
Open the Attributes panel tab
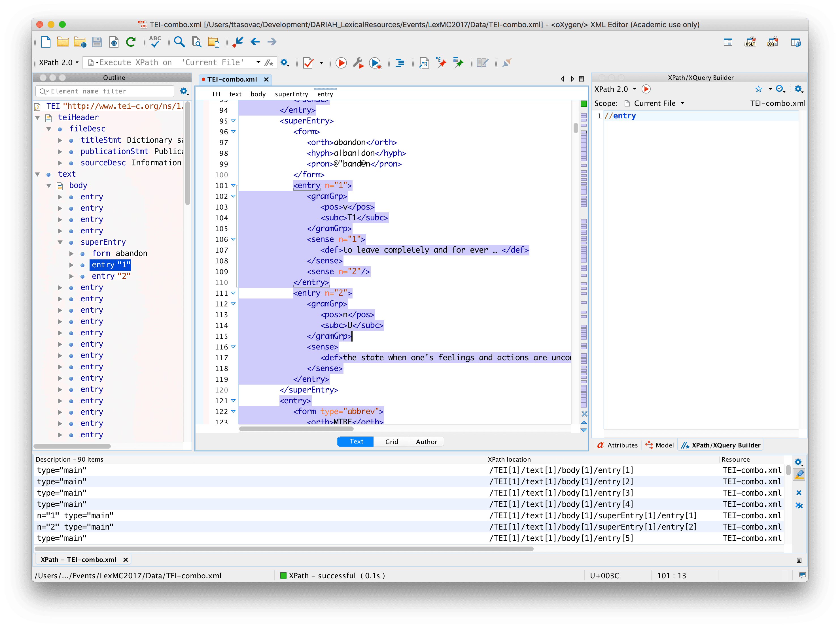click(618, 445)
